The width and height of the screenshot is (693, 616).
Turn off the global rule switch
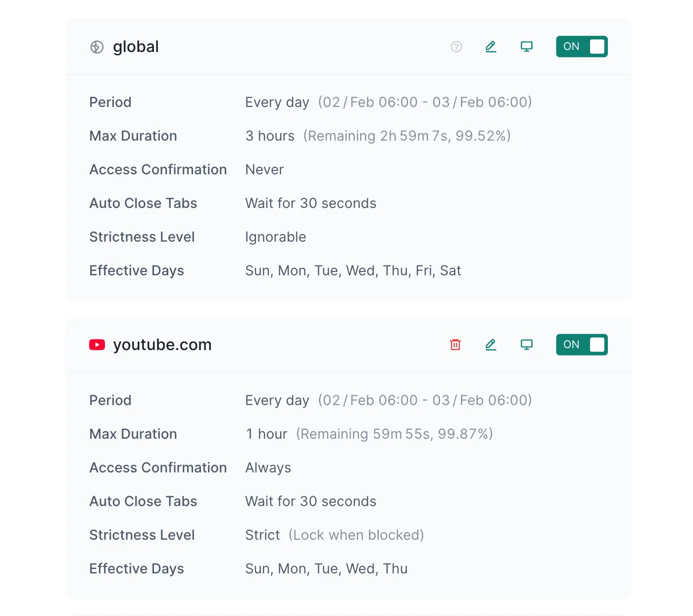click(582, 47)
